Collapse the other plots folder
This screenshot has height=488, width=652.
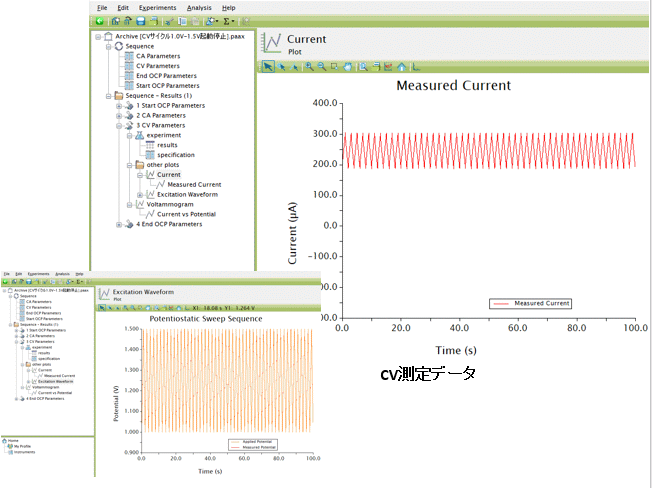click(129, 165)
